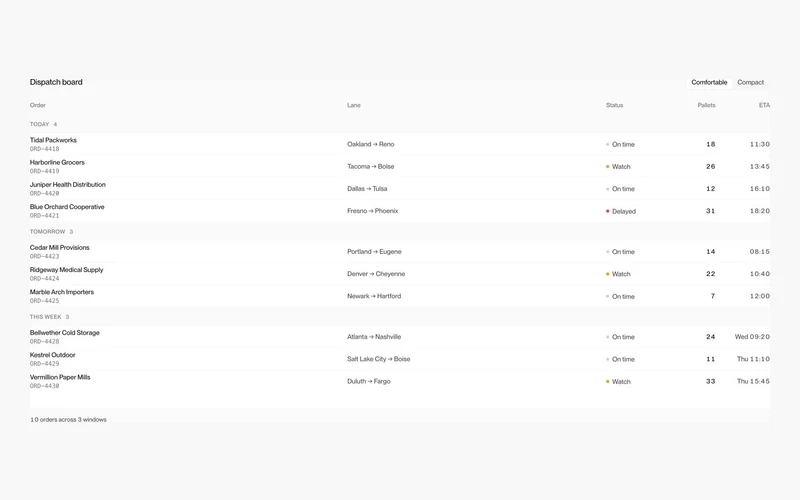This screenshot has width=800, height=500.
Task: Click the 10 orders across 3 windows summary
Action: click(68, 419)
